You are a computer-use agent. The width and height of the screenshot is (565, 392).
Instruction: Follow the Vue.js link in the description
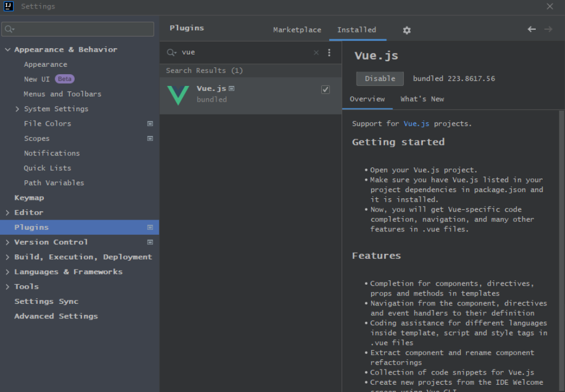(416, 124)
